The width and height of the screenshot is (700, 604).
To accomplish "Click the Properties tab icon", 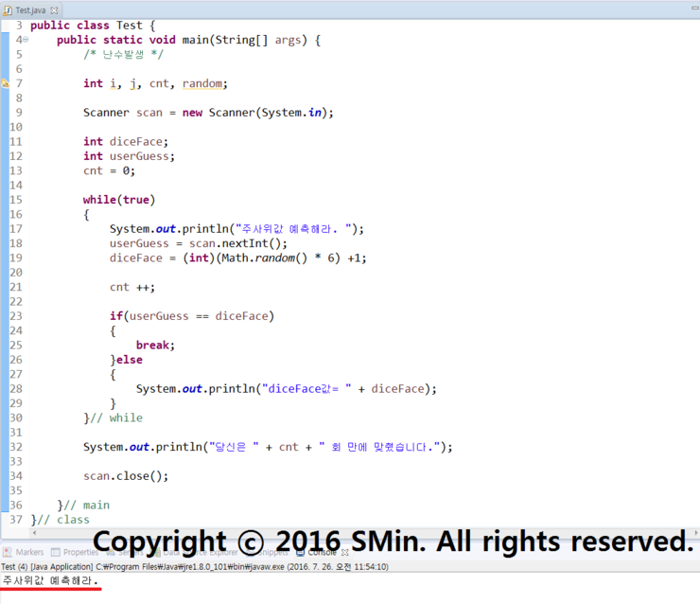I will coord(56,552).
